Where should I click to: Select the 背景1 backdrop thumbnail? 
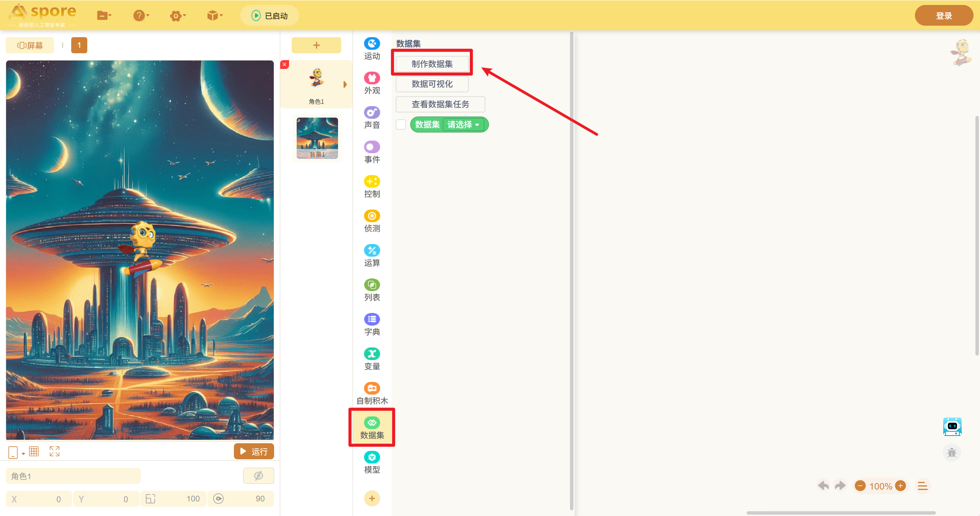(317, 138)
